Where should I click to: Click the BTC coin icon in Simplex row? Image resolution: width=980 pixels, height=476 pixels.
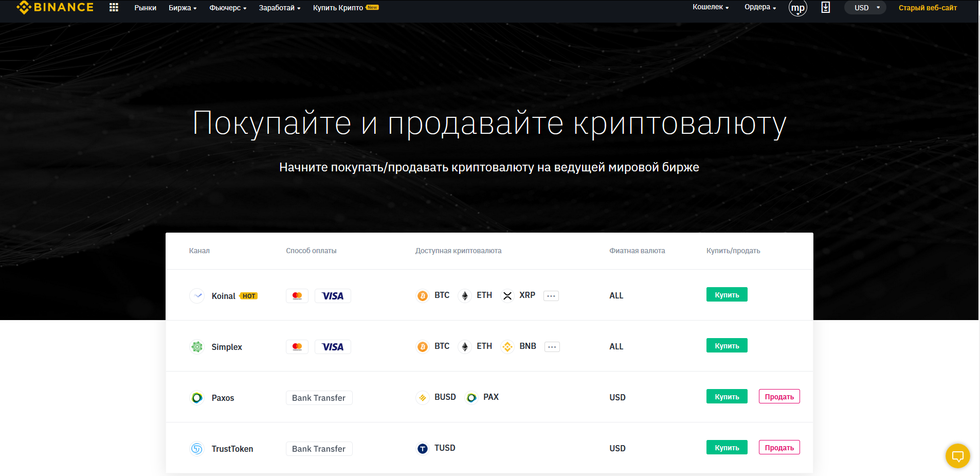(423, 346)
